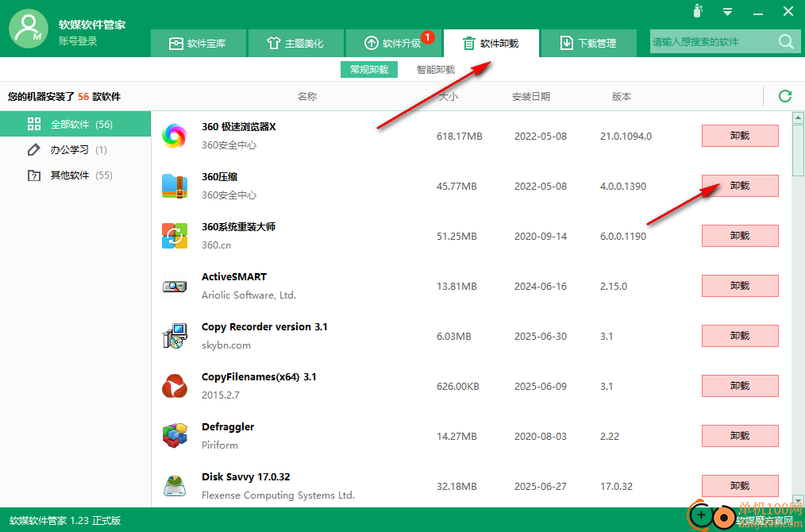Select 办公学习 (1) category
The height and width of the screenshot is (532, 805).
[75, 150]
